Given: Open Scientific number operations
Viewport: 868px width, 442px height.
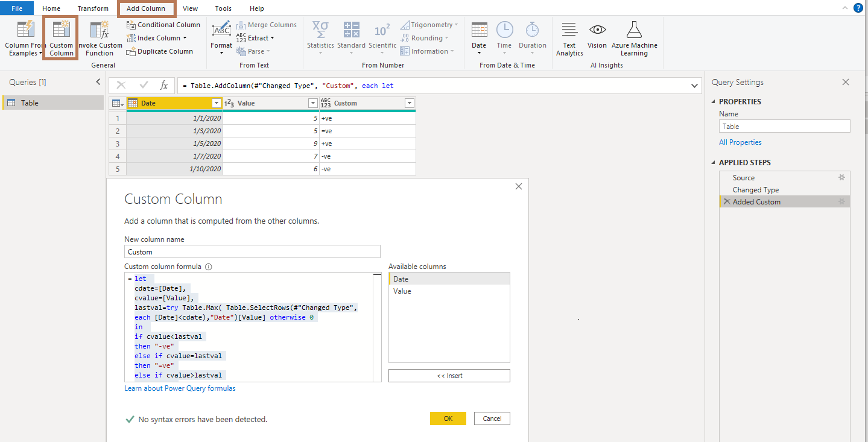Looking at the screenshot, I should (382, 37).
